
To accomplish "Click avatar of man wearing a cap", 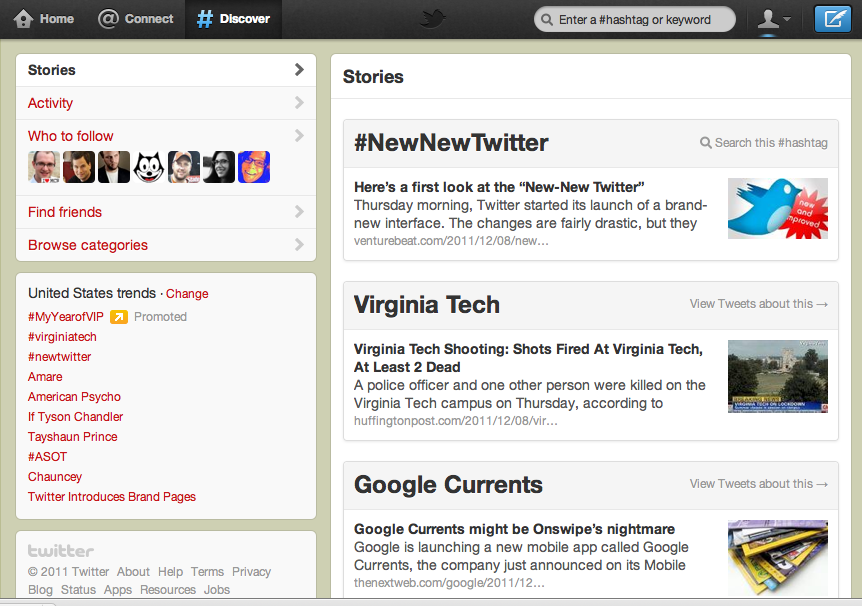I will coord(184,167).
